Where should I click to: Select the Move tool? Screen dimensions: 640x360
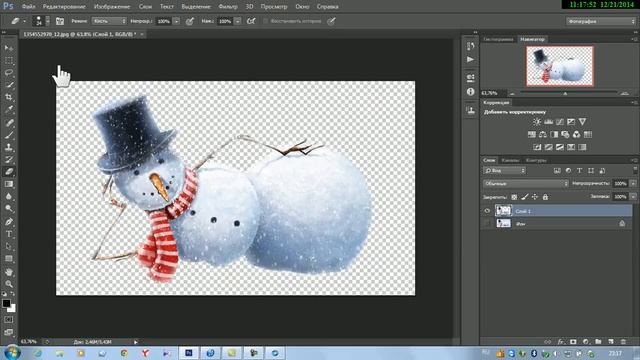[x=9, y=48]
